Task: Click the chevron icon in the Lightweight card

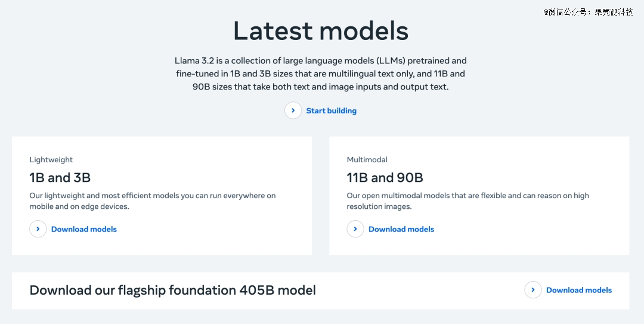Action: pyautogui.click(x=38, y=229)
